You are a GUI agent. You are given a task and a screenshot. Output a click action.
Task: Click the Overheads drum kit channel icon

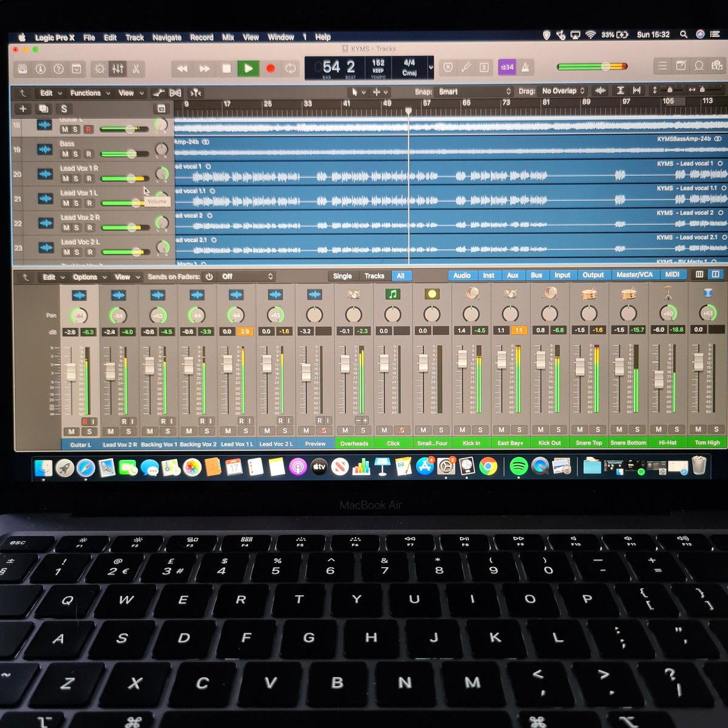(x=354, y=294)
